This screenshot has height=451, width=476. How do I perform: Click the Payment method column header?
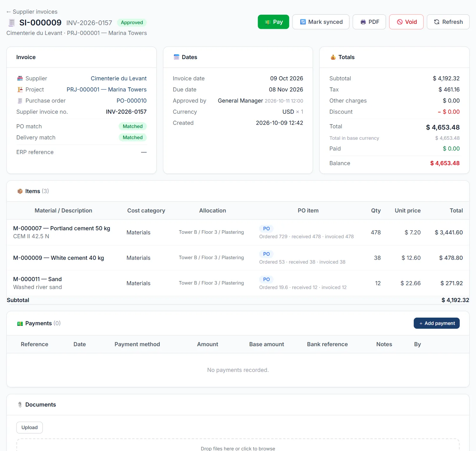(x=137, y=344)
